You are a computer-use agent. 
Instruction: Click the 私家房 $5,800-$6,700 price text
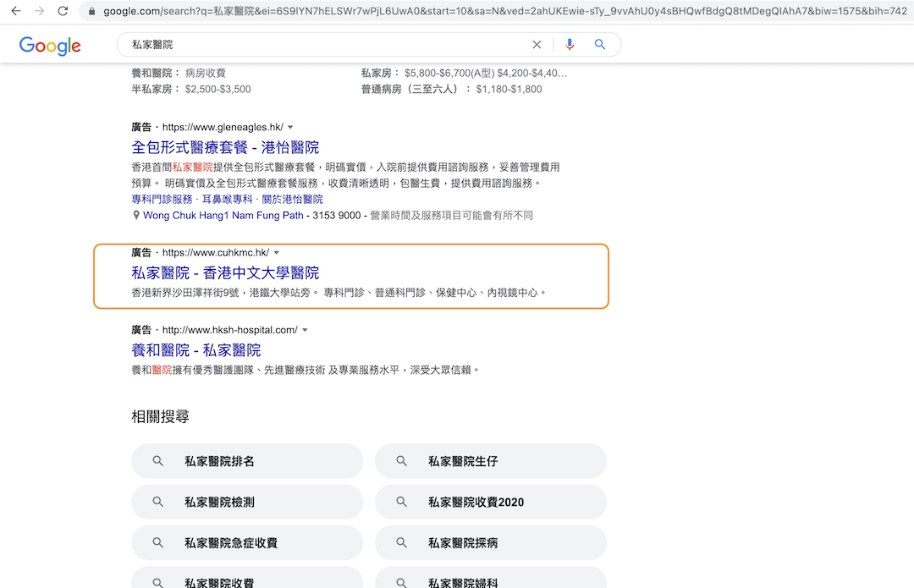(464, 73)
